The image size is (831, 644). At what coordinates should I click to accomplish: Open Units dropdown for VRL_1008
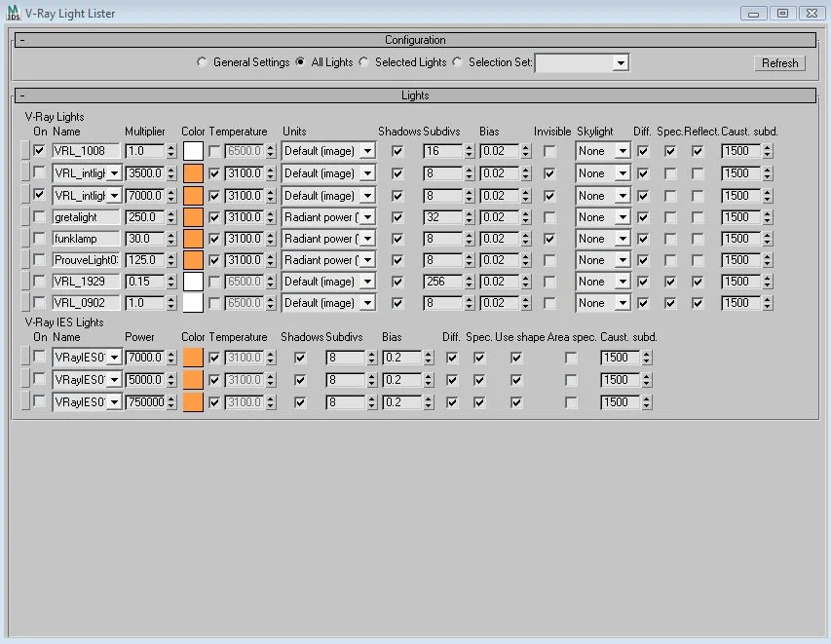click(368, 151)
